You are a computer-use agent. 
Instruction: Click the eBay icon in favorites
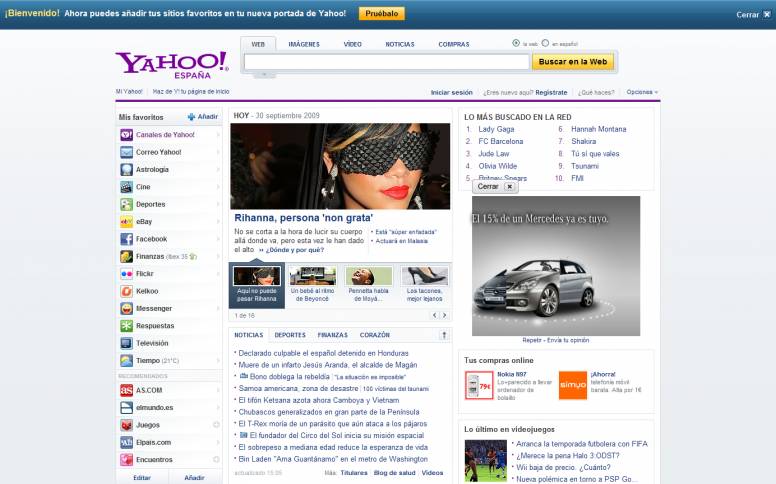pos(126,222)
